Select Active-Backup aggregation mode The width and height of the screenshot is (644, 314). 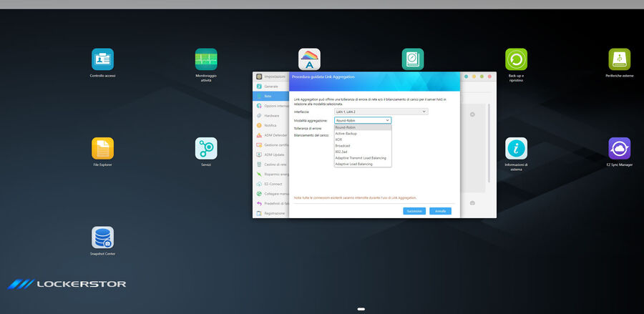click(x=346, y=133)
